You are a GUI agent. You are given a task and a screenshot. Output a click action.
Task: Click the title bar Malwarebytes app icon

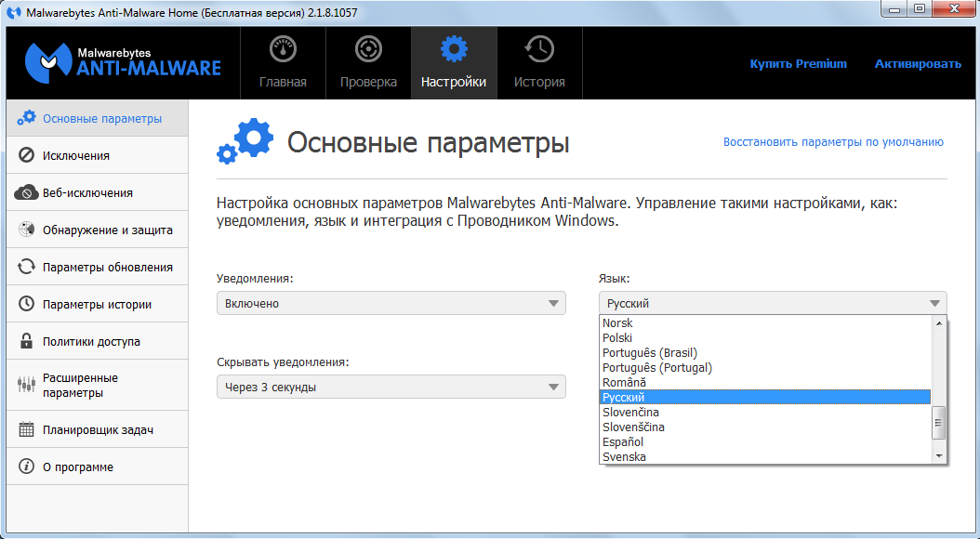pos(15,12)
